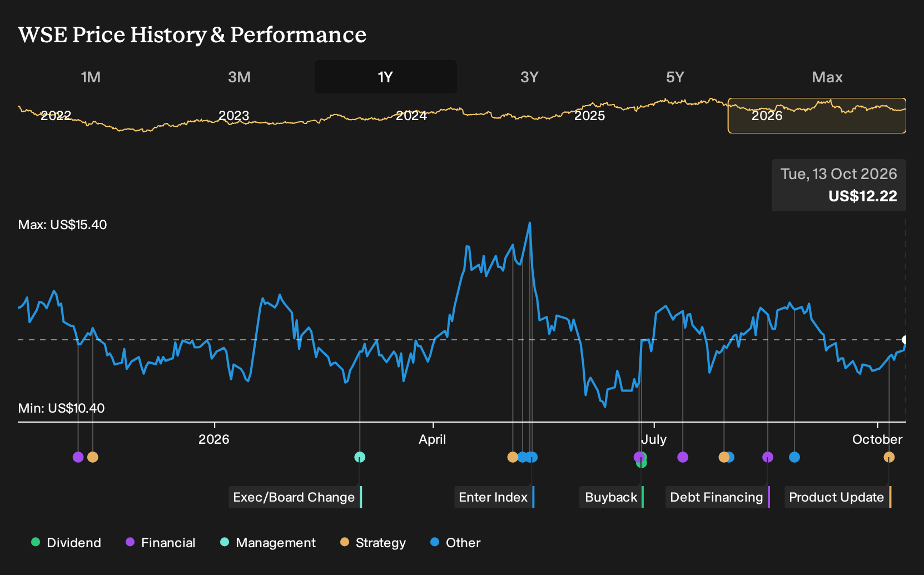Click the teal Management event dot
The height and width of the screenshot is (575, 924).
360,457
